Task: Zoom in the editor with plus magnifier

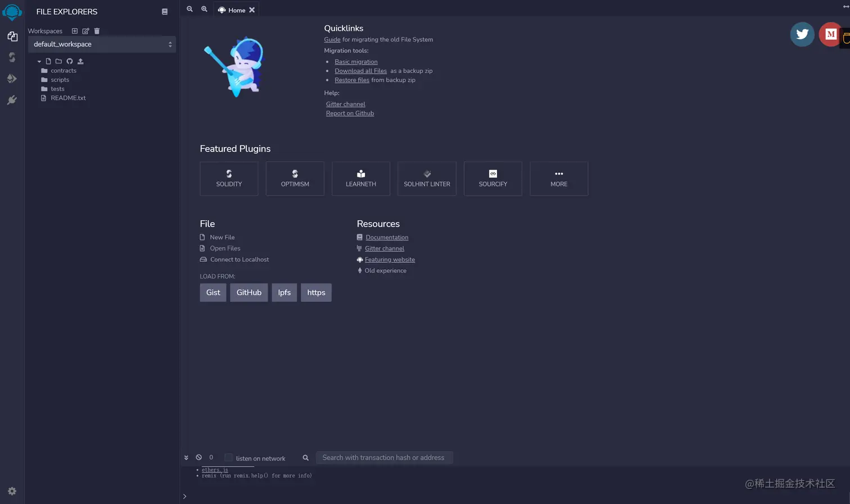Action: [204, 9]
